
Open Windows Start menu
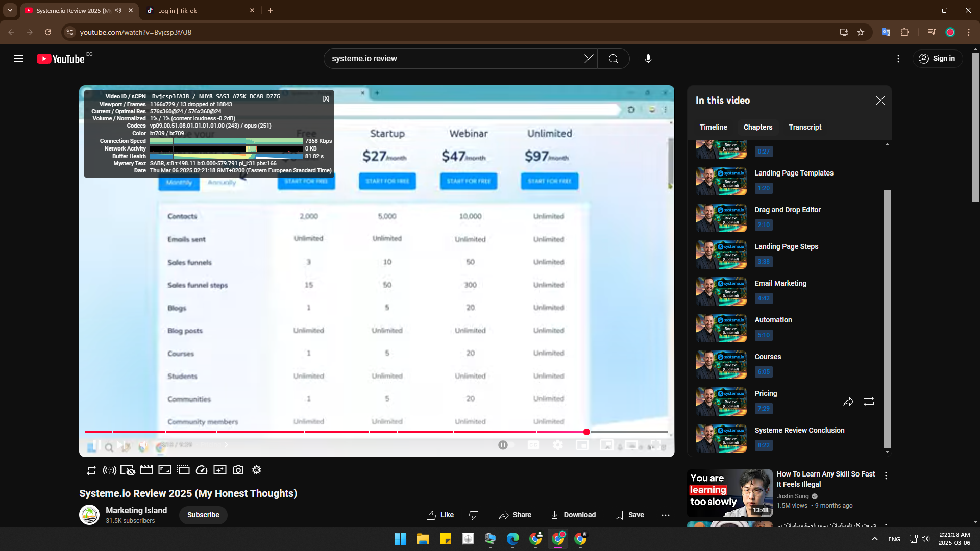point(401,539)
